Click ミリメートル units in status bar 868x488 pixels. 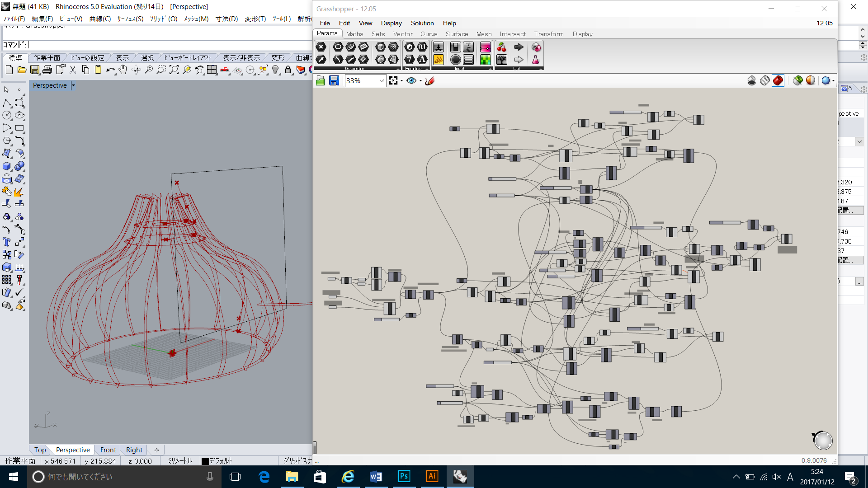[x=180, y=461]
